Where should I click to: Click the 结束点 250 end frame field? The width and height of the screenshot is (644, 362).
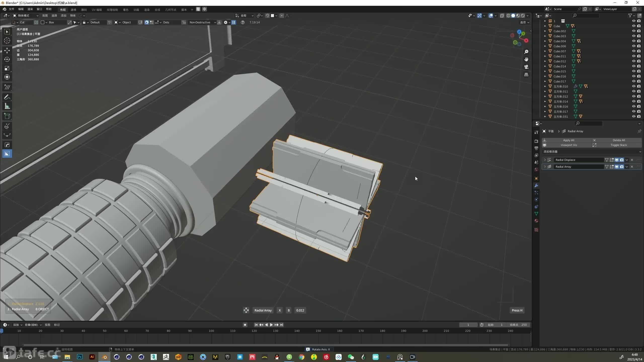pyautogui.click(x=518, y=325)
